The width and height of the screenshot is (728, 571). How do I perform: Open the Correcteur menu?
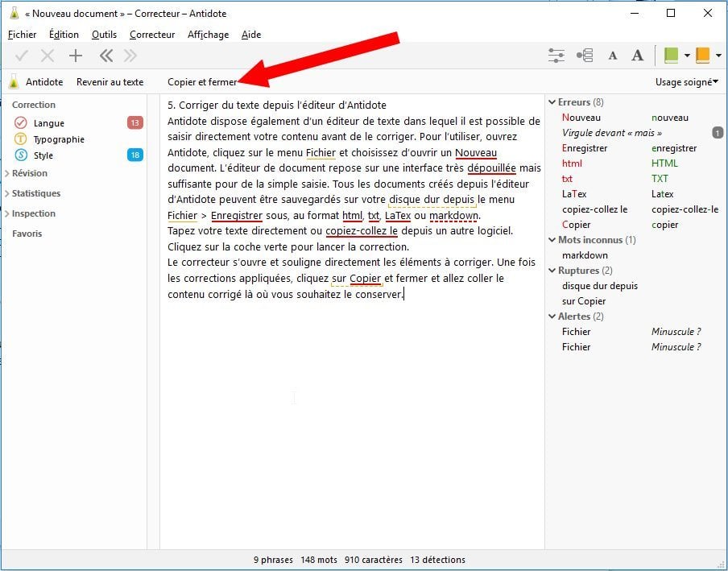152,35
